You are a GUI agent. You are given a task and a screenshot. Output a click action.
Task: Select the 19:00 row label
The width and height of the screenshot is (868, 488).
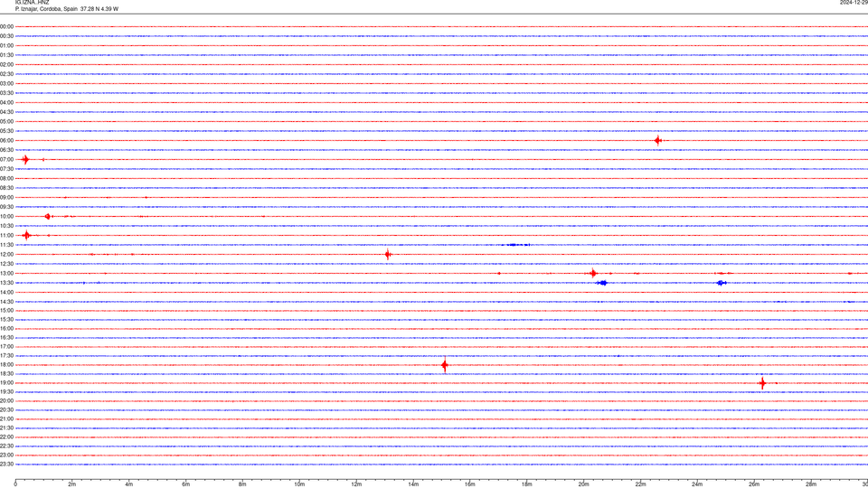tap(6, 383)
